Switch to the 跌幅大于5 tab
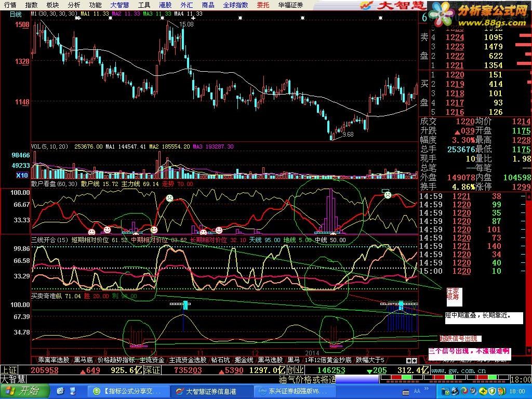The width and height of the screenshot is (532, 399). pos(370,360)
